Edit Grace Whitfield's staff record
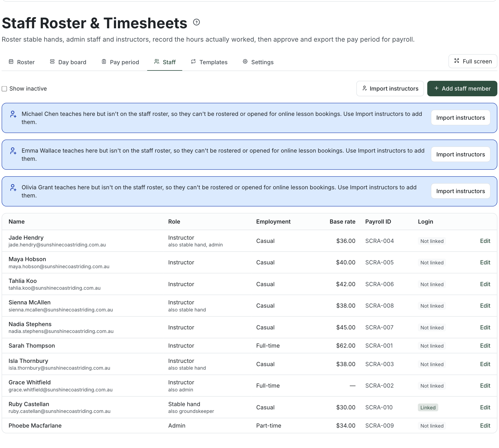 (x=485, y=386)
